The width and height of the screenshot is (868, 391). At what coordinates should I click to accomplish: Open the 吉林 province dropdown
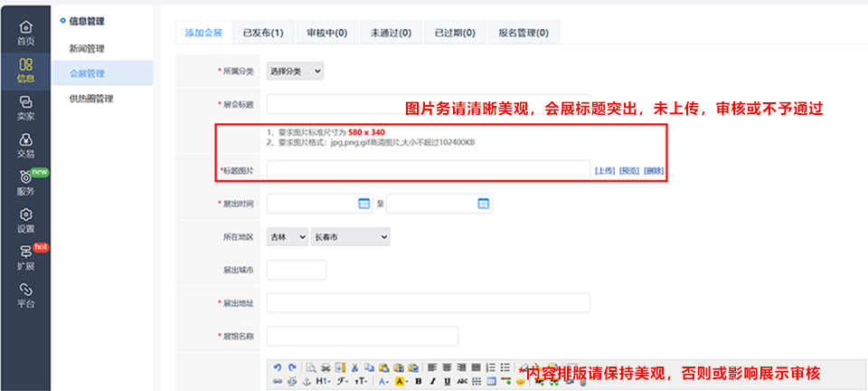pyautogui.click(x=287, y=236)
